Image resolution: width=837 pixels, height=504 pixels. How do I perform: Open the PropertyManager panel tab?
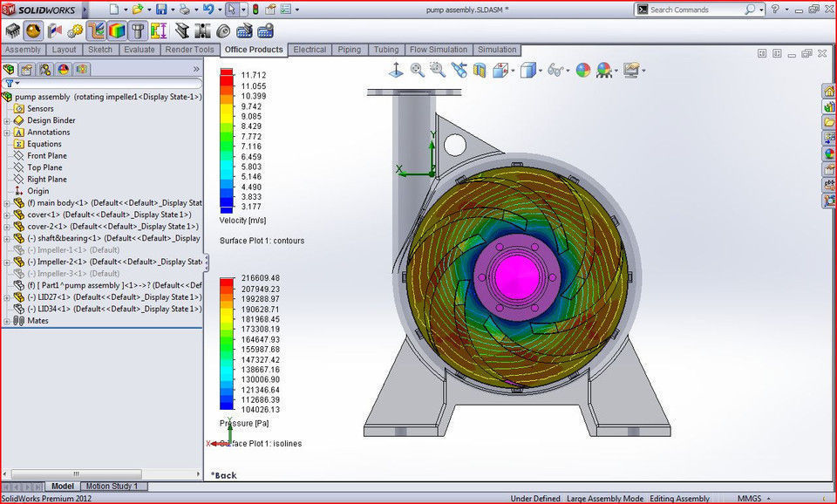click(27, 70)
